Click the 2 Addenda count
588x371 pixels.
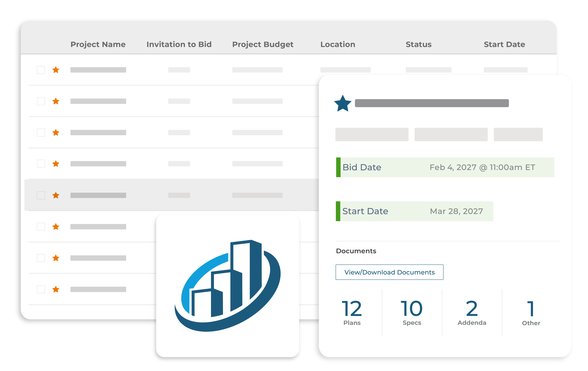point(472,313)
